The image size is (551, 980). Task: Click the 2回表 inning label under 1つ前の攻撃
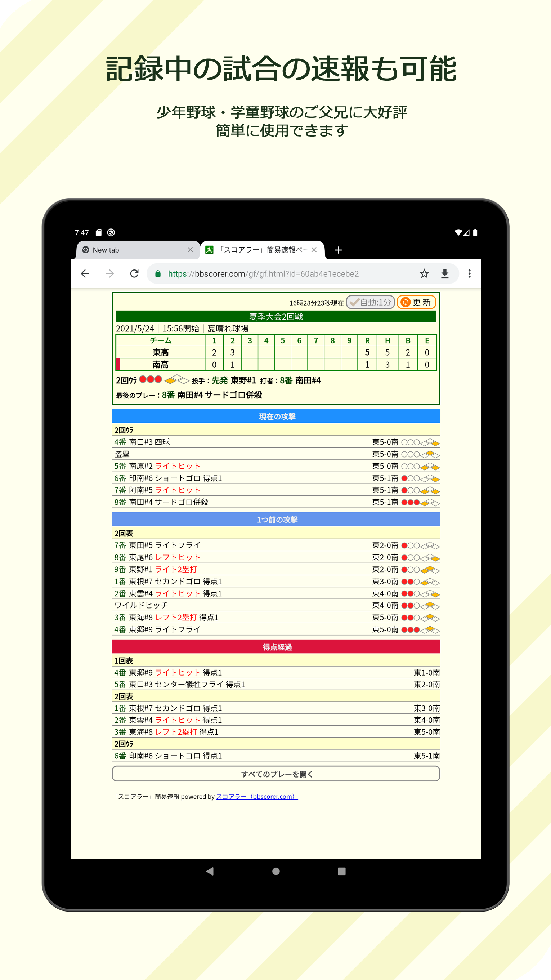click(x=124, y=533)
